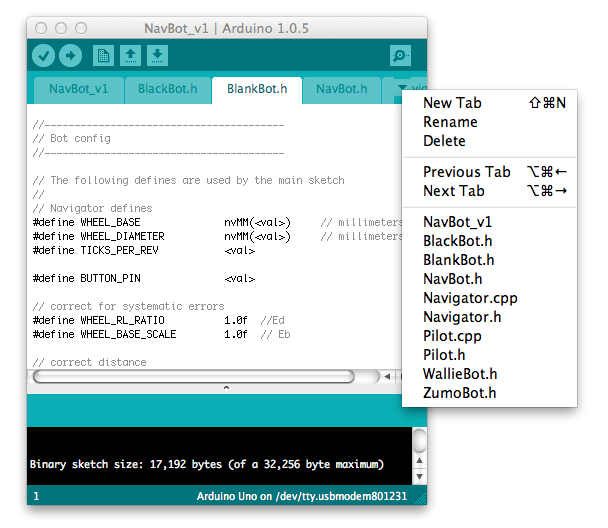
Task: Click the '#define BUTTON_PIN' code line
Action: tap(144, 278)
